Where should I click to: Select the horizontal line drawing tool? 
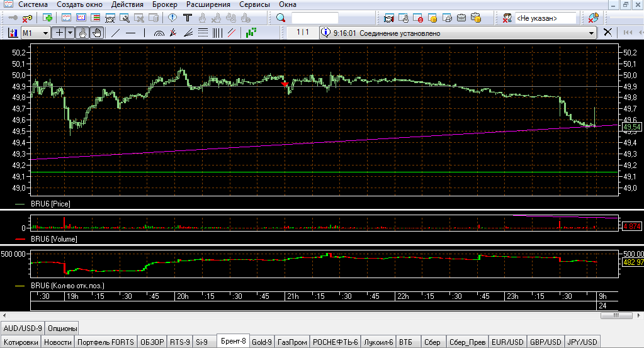[x=130, y=33]
